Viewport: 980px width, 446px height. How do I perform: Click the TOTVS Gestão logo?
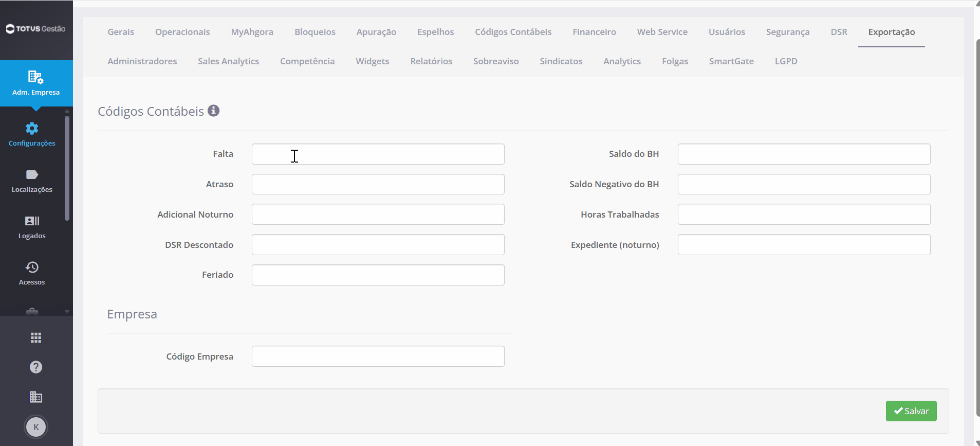coord(36,29)
